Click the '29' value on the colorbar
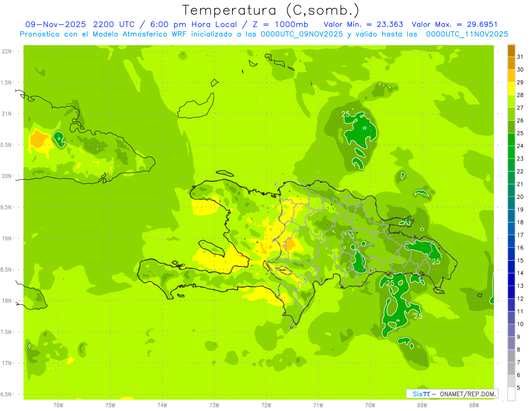 click(x=520, y=82)
